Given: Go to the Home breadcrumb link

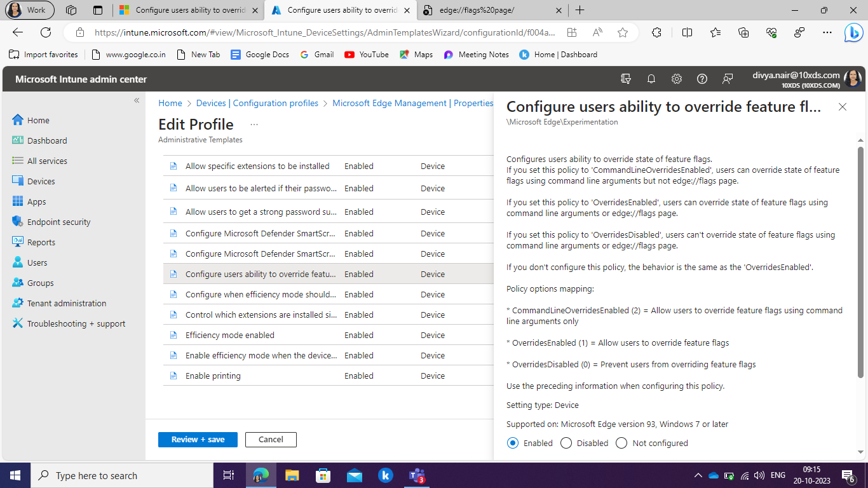Looking at the screenshot, I should (x=170, y=103).
